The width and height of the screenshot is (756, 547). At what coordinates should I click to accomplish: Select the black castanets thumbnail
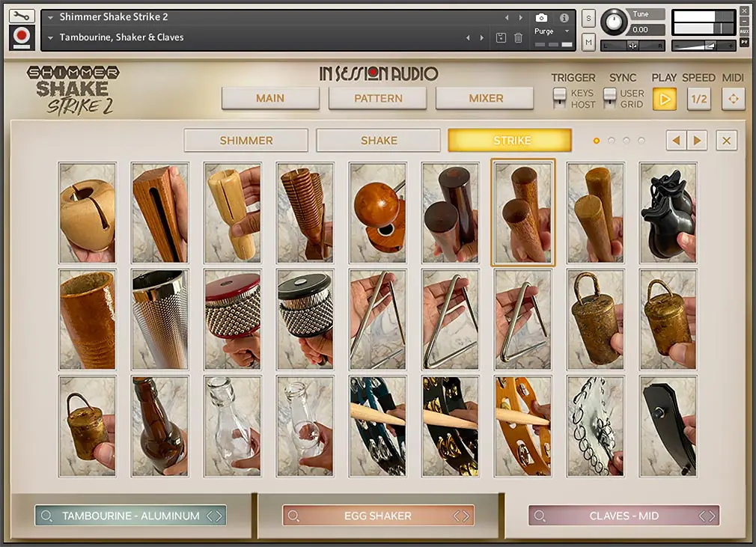[668, 213]
